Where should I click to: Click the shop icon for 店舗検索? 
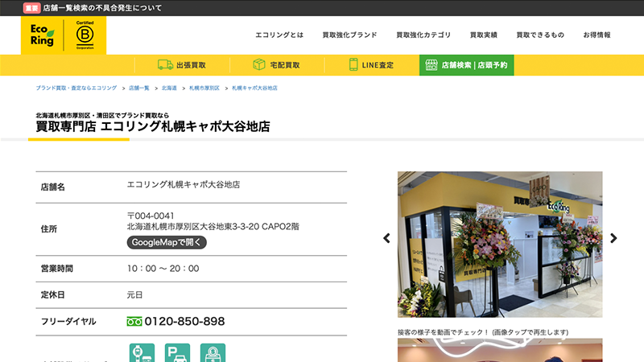click(431, 65)
